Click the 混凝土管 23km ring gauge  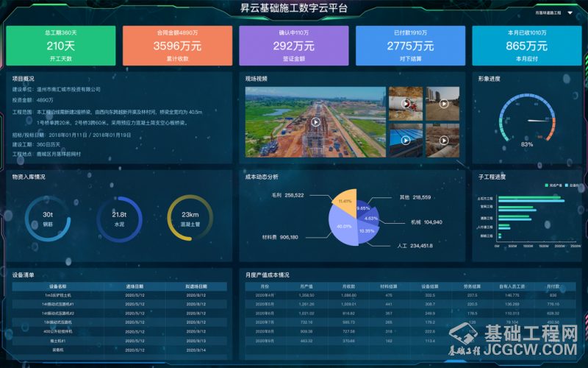pos(190,219)
